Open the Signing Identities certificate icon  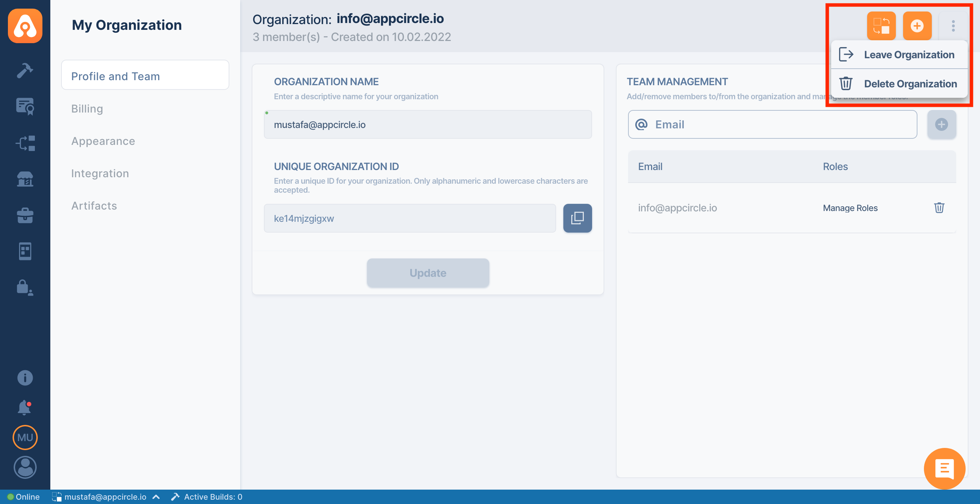point(25,106)
